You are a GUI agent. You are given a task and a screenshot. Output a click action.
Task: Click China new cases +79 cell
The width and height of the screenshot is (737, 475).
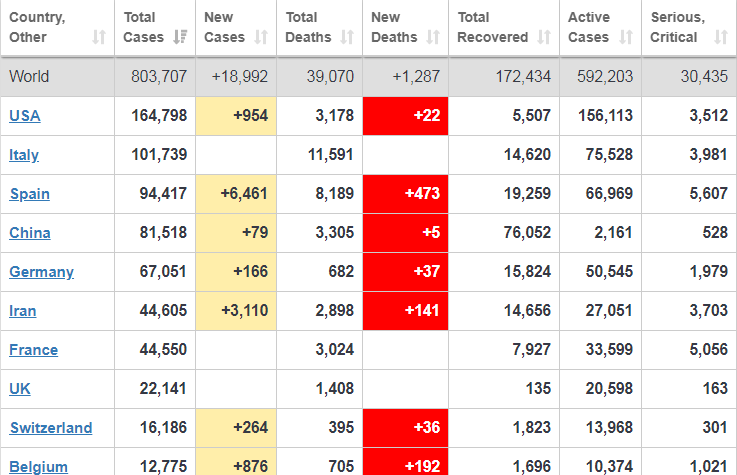coord(236,233)
